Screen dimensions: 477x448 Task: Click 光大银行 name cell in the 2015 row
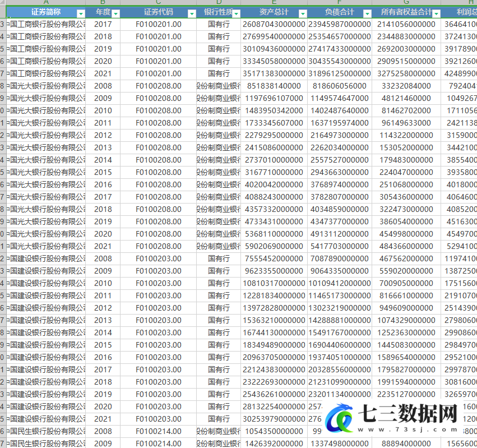point(46,172)
